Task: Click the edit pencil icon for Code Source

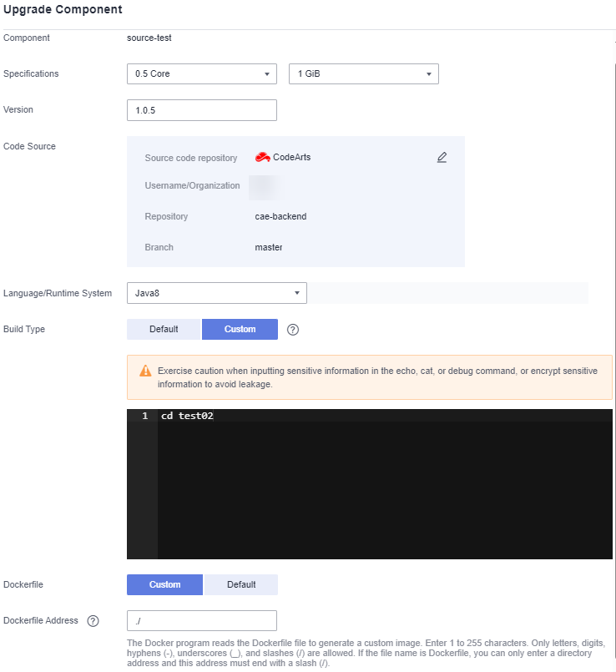Action: 442,157
